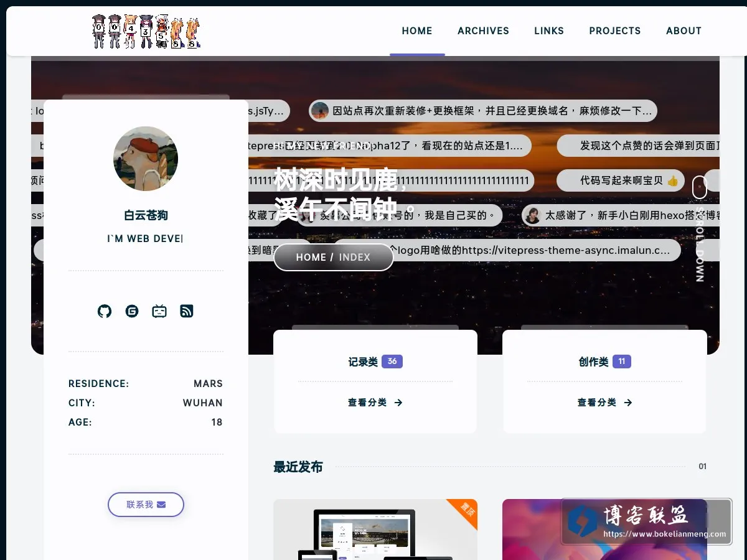The width and height of the screenshot is (747, 560).
Task: Open the PROJECTS menu item
Action: pyautogui.click(x=615, y=30)
